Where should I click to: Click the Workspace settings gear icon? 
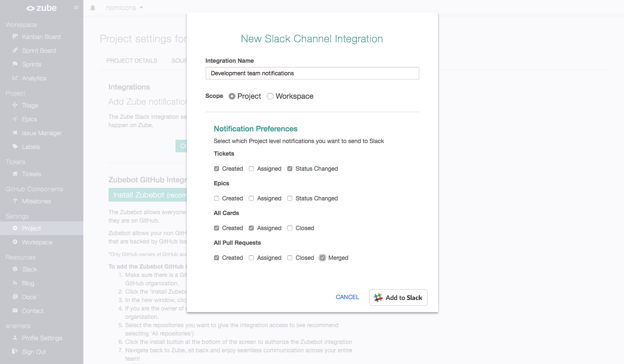click(x=15, y=242)
